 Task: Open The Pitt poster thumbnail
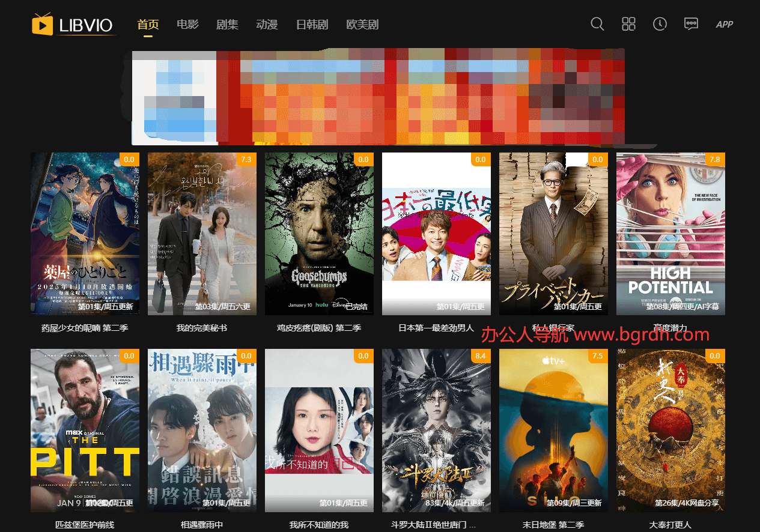(85, 430)
